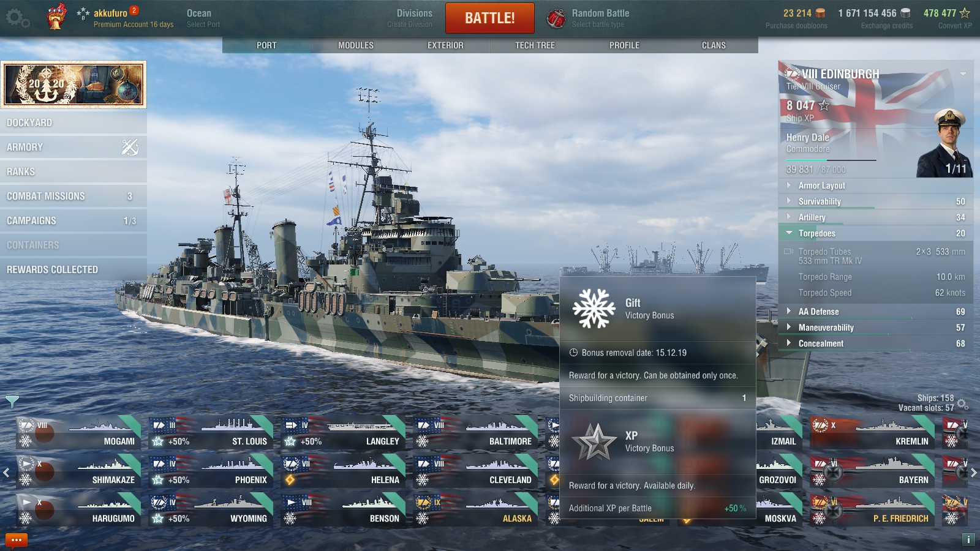Open the ship filter funnel icon

[12, 402]
